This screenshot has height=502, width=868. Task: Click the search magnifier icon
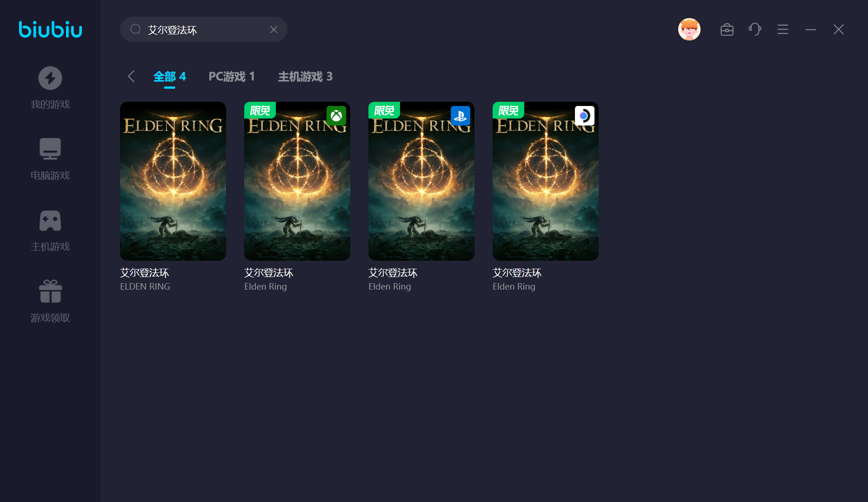click(x=135, y=30)
